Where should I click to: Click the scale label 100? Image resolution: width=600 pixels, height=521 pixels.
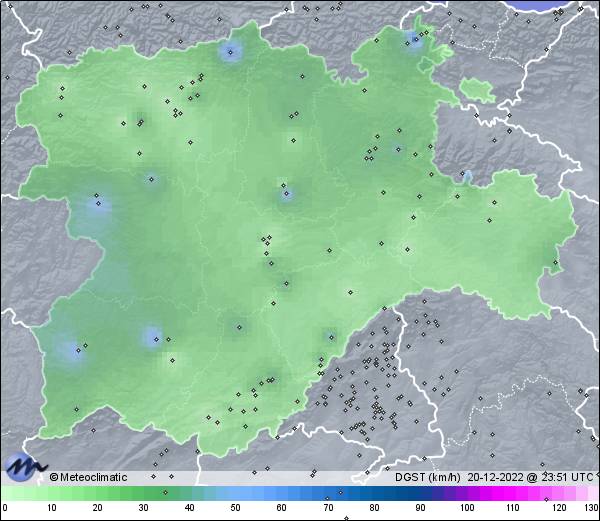point(467,508)
